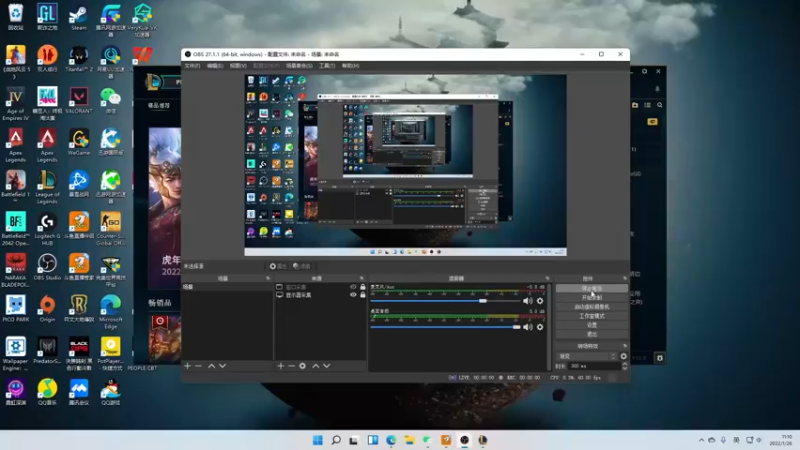Viewport: 800px width, 450px height.
Task: Open 编辑(E) menu in OBS
Action: [215, 66]
